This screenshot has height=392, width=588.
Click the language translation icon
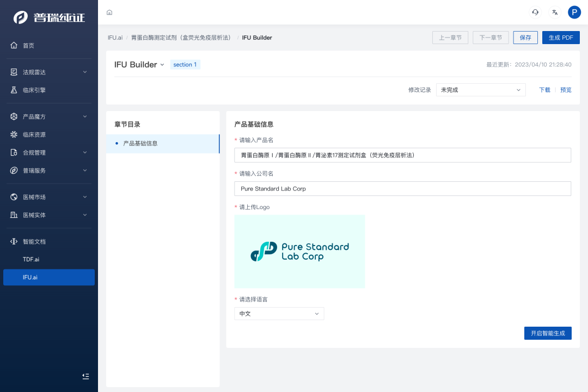[x=554, y=13]
